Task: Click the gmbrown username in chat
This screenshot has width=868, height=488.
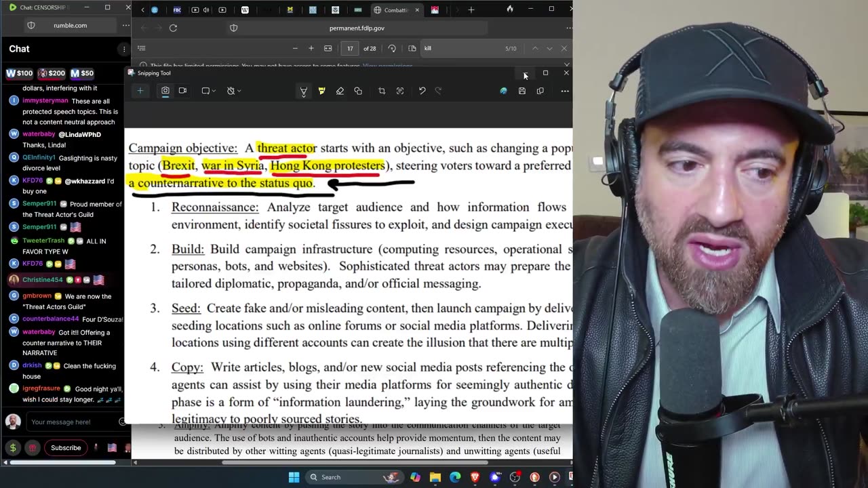Action: click(37, 296)
